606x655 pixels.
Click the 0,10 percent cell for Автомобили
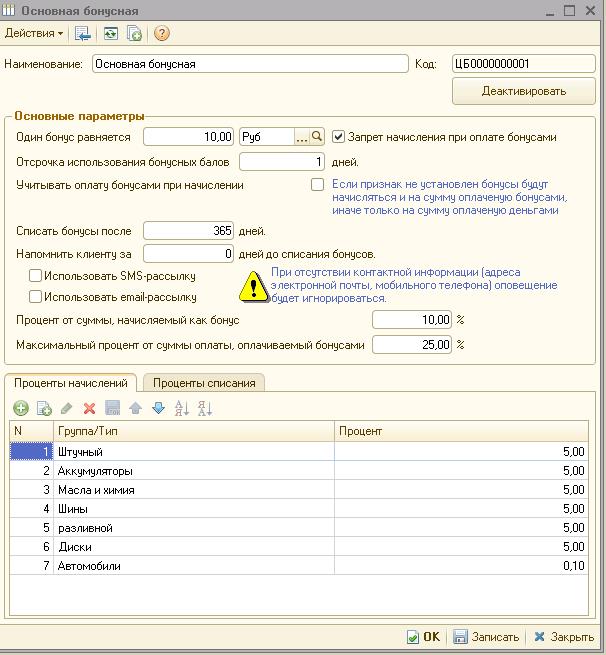[461, 566]
